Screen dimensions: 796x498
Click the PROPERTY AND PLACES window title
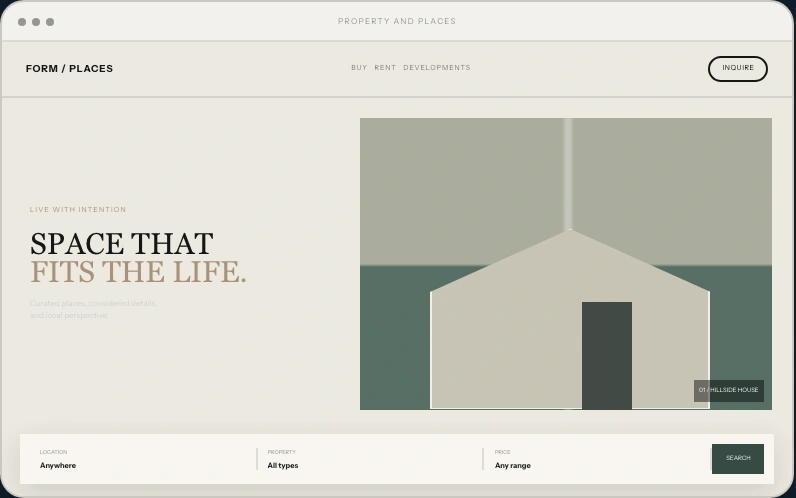(x=397, y=21)
